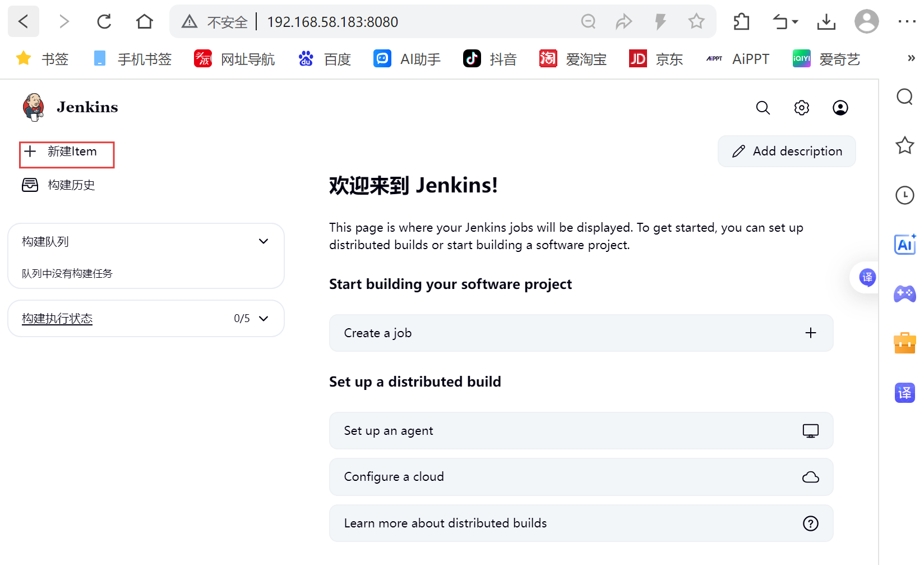This screenshot has width=924, height=565.
Task: Open the AiPPT bookmark
Action: pyautogui.click(x=738, y=58)
